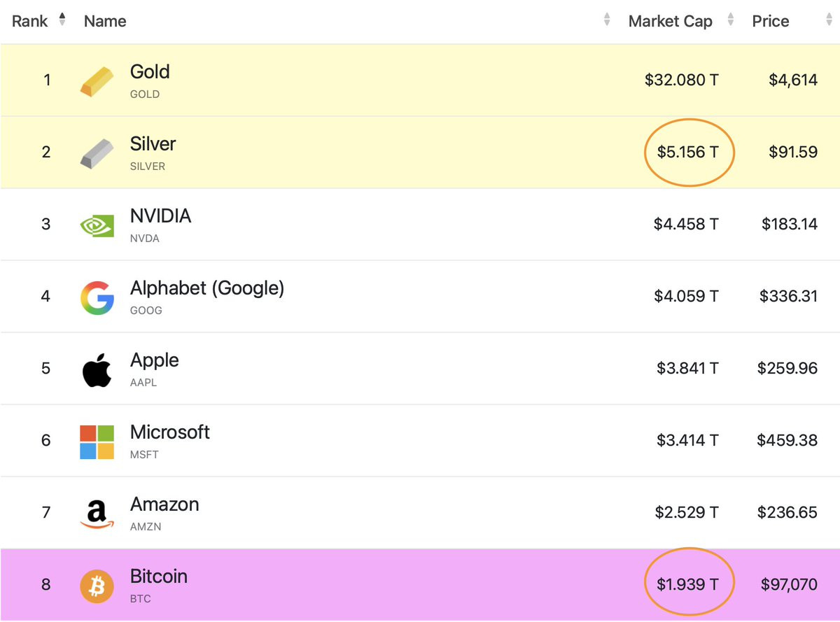Click the NVIDIA logo icon

(x=97, y=225)
